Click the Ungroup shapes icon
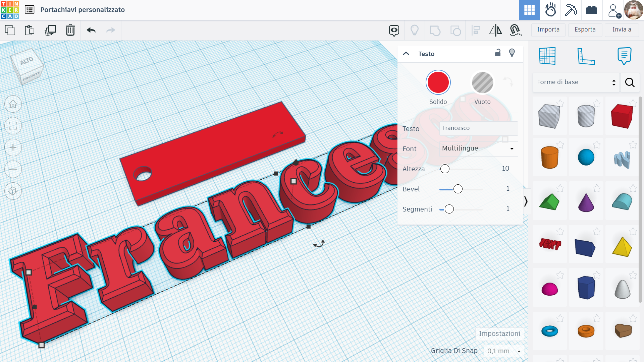The image size is (644, 362). 455,31
